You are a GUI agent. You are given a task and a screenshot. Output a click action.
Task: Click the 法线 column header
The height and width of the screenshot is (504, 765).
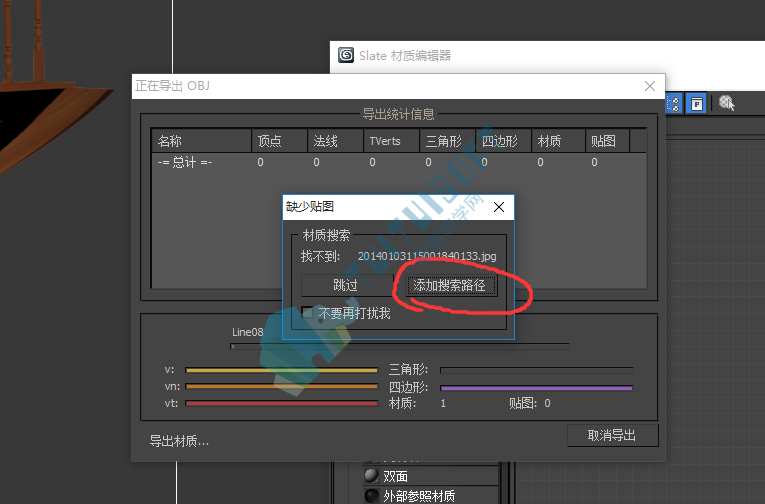pyautogui.click(x=336, y=141)
